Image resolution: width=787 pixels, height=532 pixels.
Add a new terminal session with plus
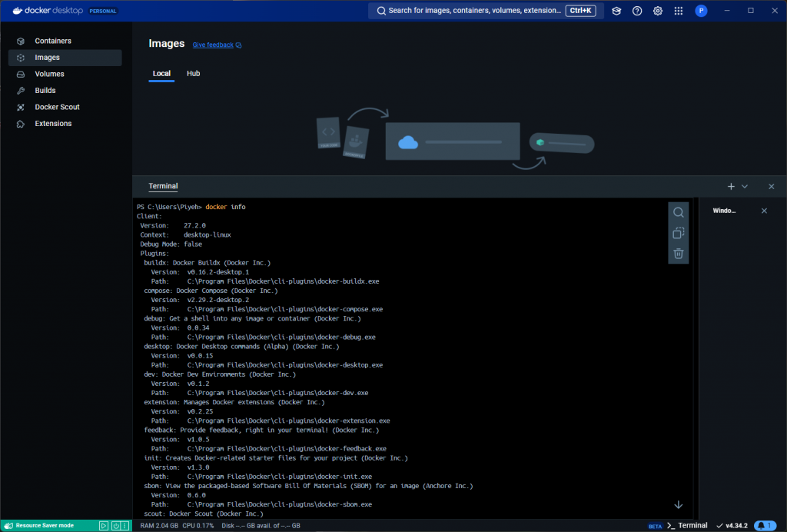(x=731, y=187)
